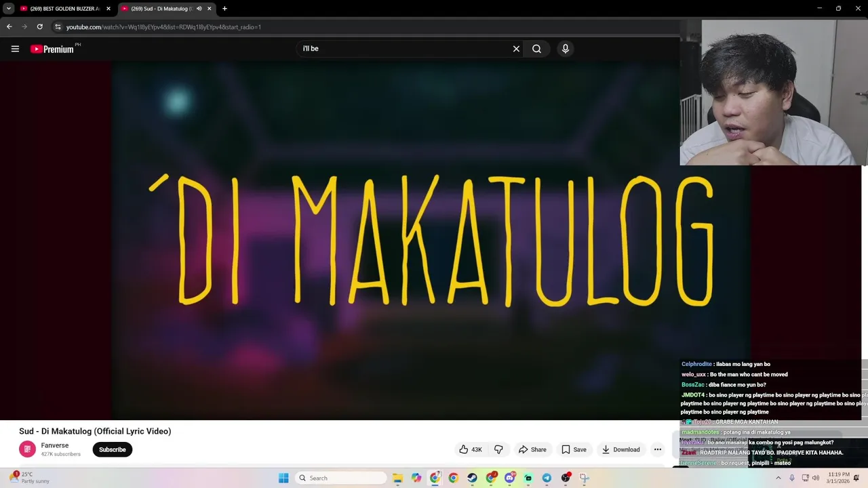Screen dimensions: 868x488
Task: Close the BEST GOLDEN BUZZER tab
Action: 108,9
